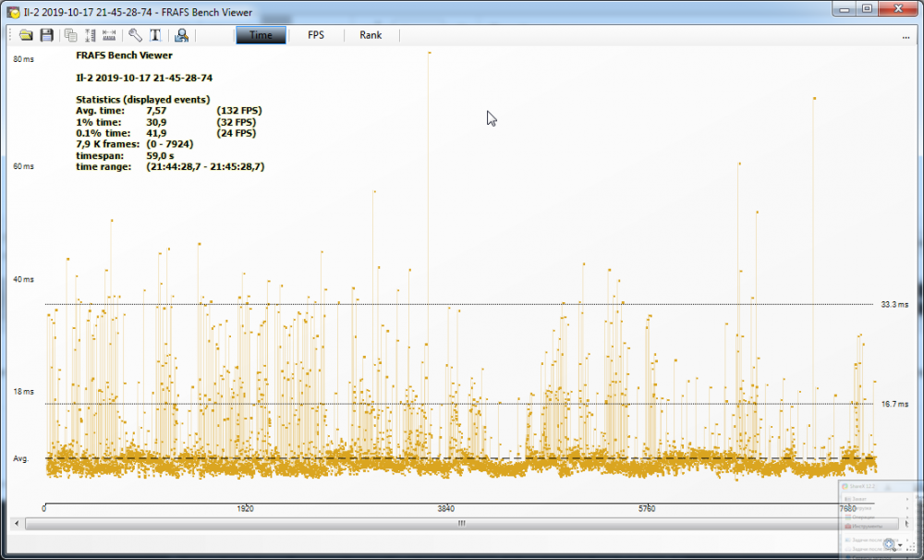Switch to the FPS tab
The width and height of the screenshot is (924, 560).
click(316, 34)
